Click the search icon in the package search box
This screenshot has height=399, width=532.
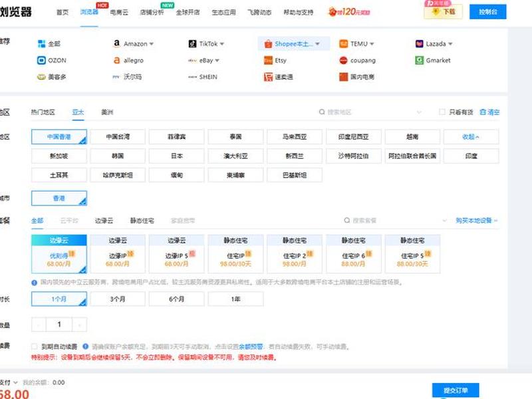point(346,221)
